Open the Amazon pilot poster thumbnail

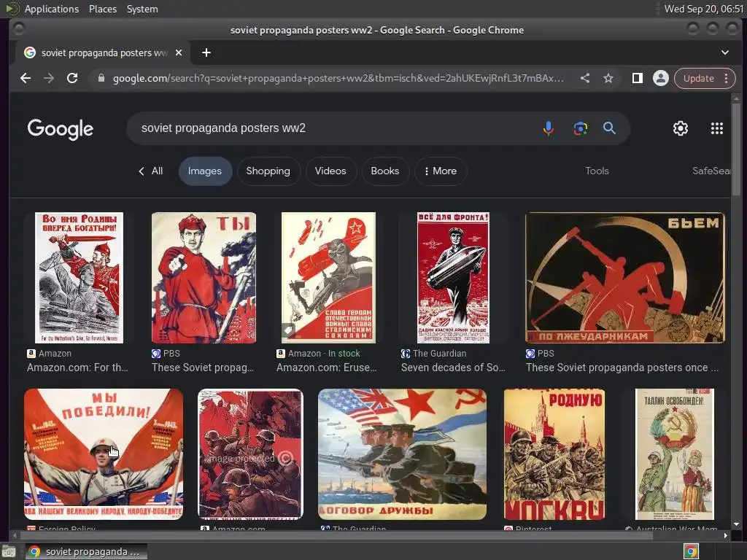tap(328, 278)
